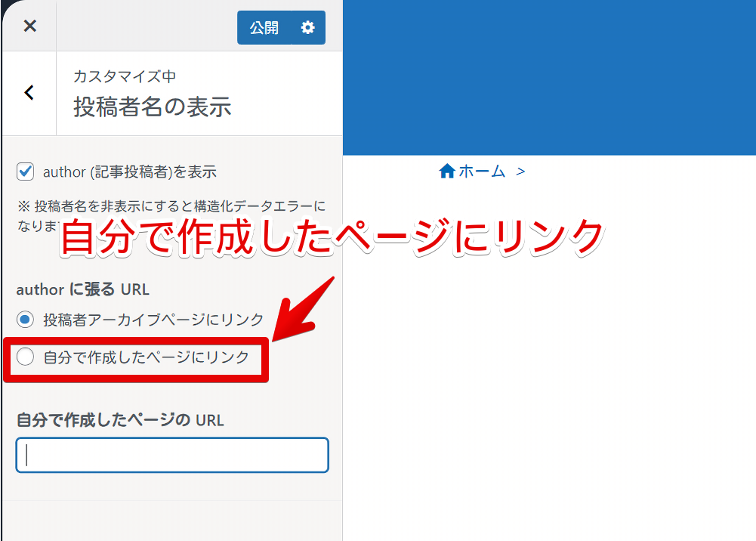
Task: Close the customizer with the X icon
Action: point(30,26)
